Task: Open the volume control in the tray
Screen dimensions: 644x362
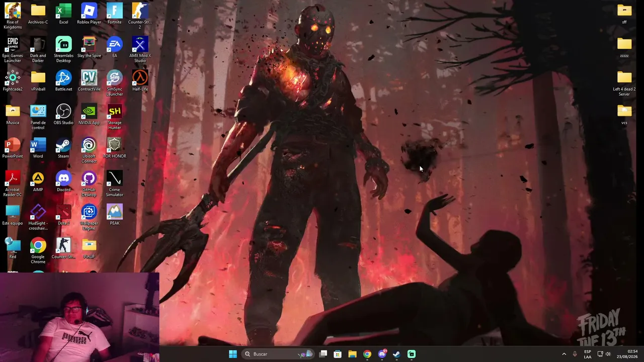Action: 608,354
